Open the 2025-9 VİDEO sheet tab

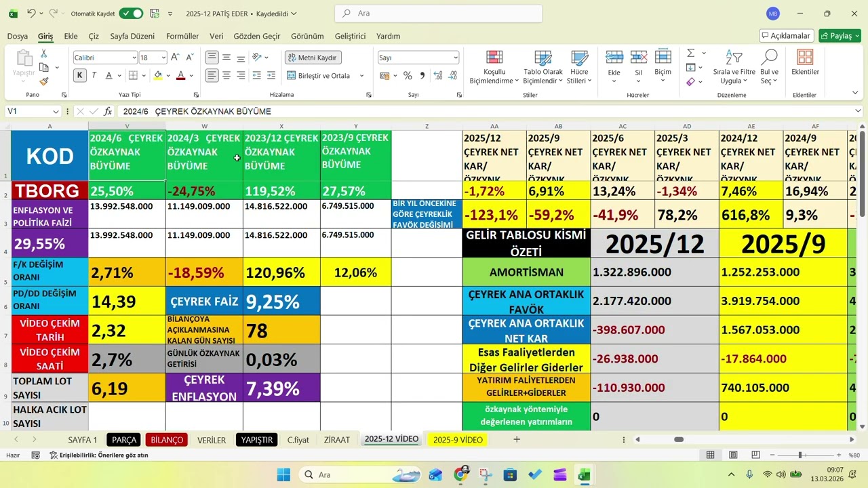pos(458,440)
